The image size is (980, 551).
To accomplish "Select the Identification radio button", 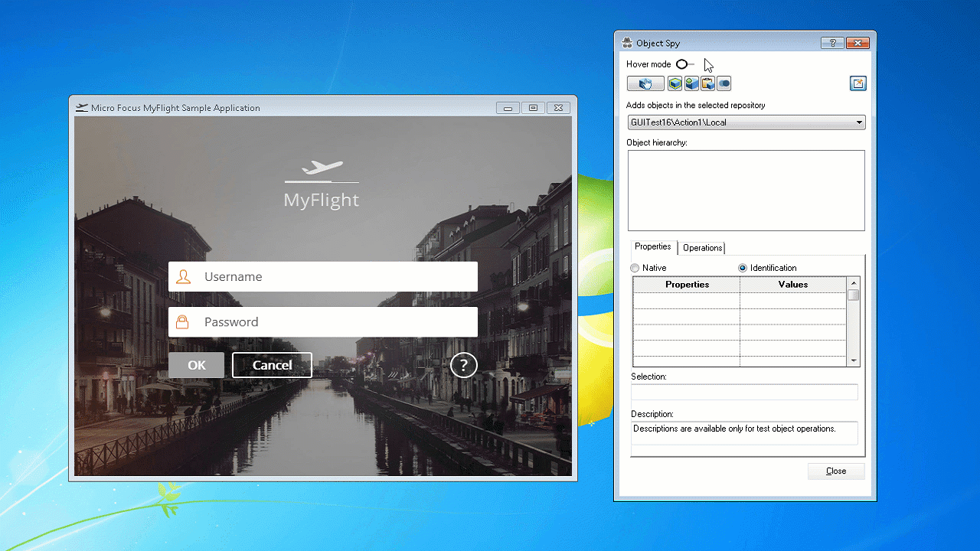I will 743,268.
